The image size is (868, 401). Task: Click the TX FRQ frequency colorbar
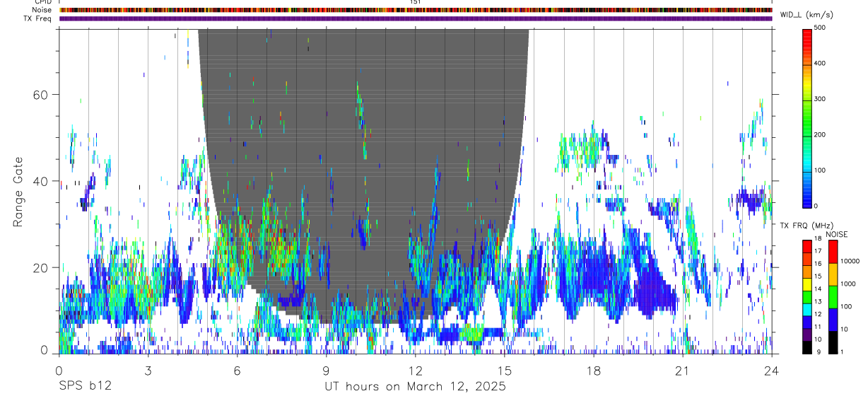(x=807, y=296)
